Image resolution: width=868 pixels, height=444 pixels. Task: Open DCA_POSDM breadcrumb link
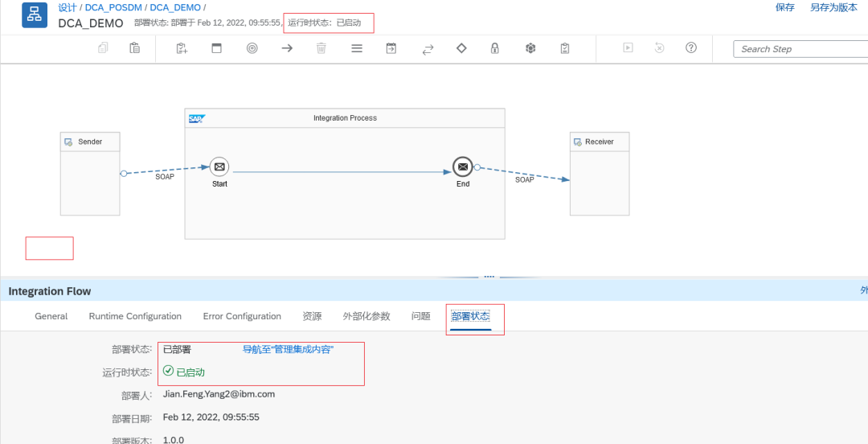tap(113, 8)
